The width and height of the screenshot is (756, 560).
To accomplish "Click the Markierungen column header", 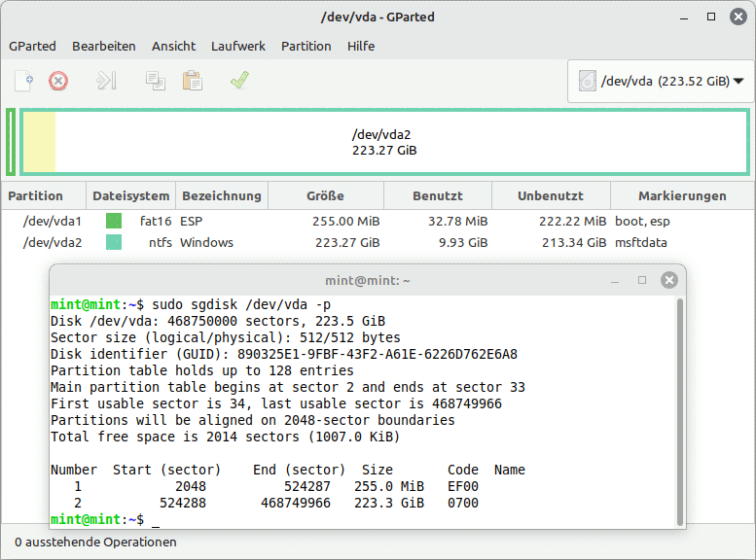I will point(682,195).
